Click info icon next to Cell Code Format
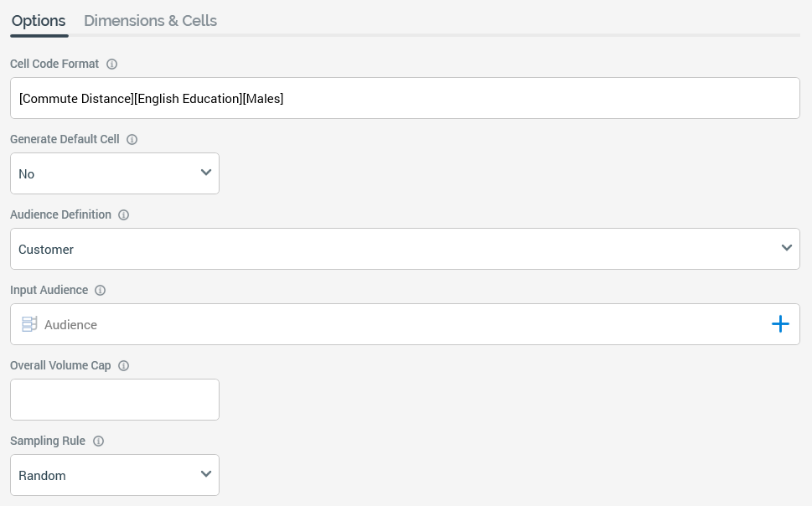The image size is (812, 506). pos(112,64)
